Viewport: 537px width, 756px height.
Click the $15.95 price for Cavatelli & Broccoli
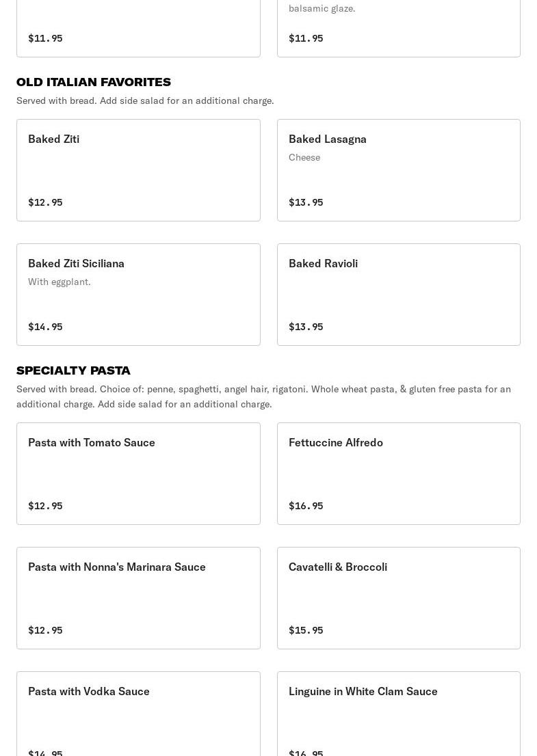coord(306,630)
